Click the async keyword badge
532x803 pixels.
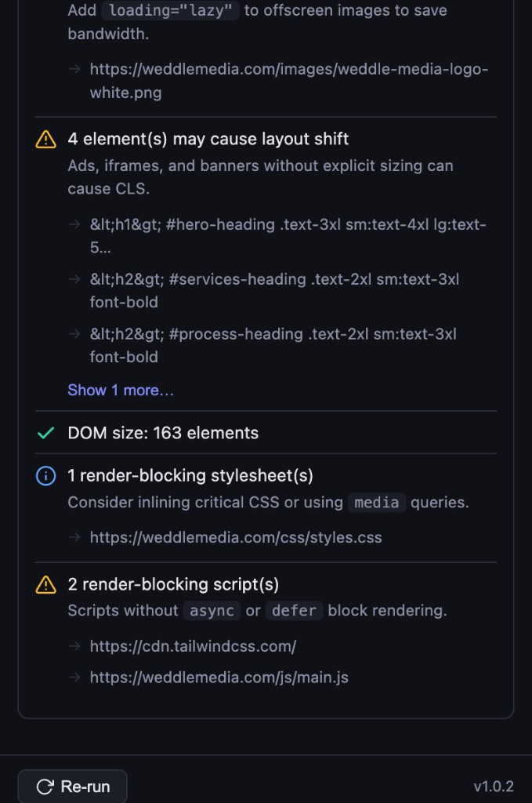pos(212,610)
